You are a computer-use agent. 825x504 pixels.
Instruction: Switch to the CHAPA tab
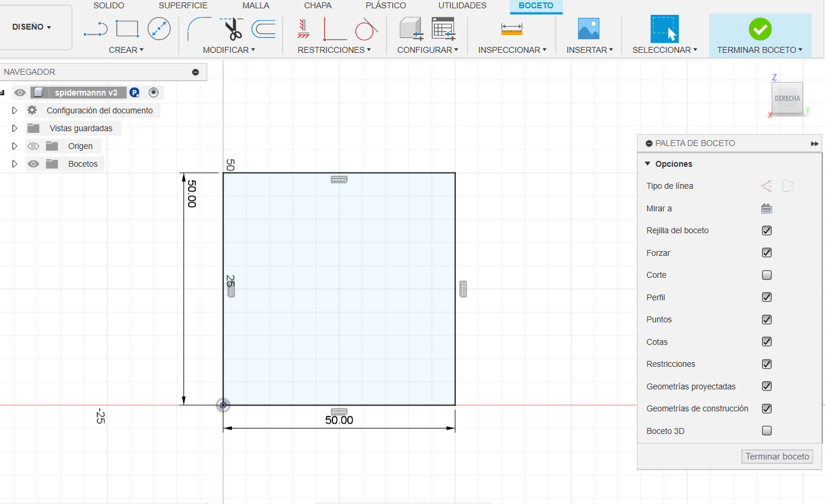[318, 5]
